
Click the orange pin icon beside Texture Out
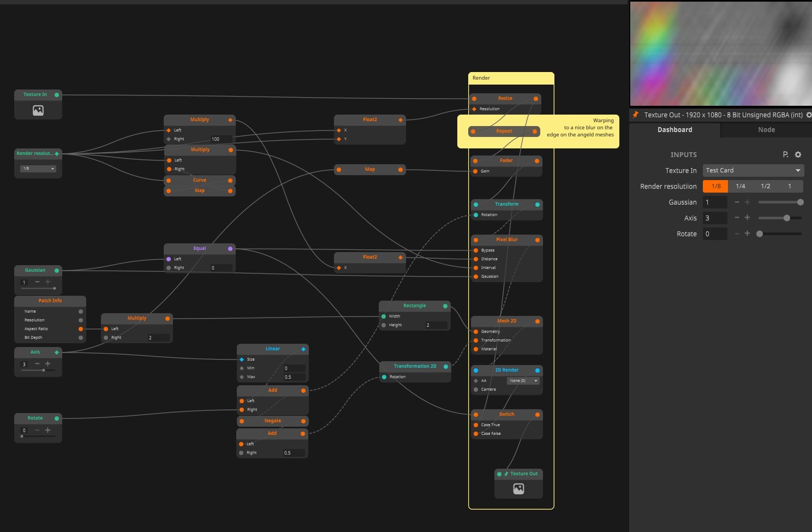click(635, 115)
